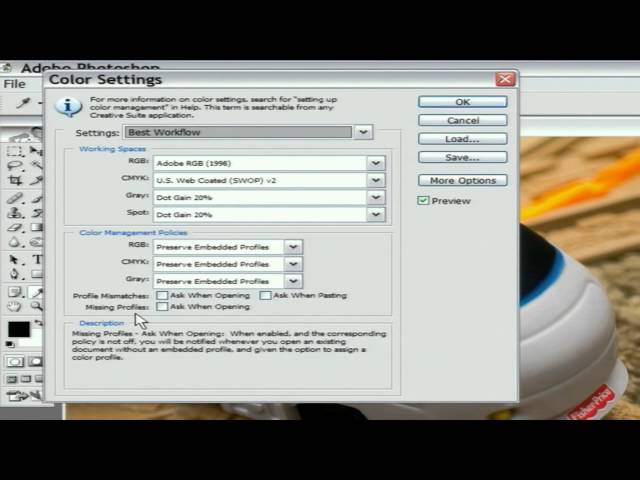Switch to Quick Mask mode
640x480 pixels.
coord(36,362)
